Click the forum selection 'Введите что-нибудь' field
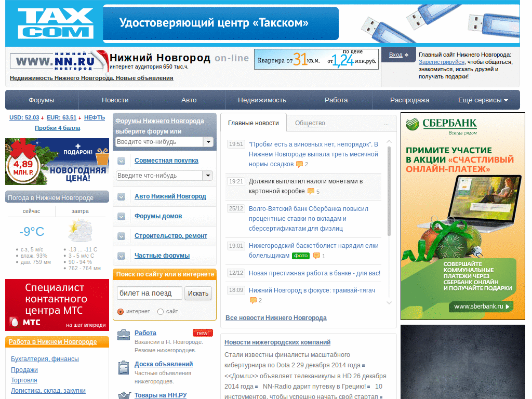The height and width of the screenshot is (399, 532). [159, 142]
